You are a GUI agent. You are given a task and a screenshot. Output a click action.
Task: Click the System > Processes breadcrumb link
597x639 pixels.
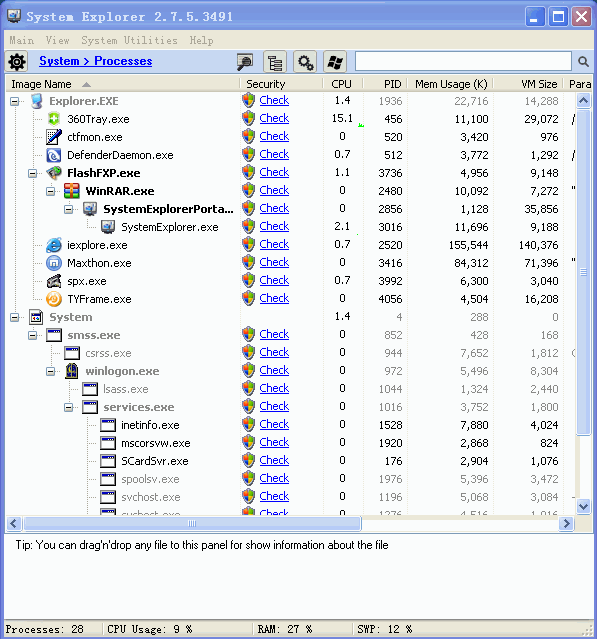tap(96, 61)
